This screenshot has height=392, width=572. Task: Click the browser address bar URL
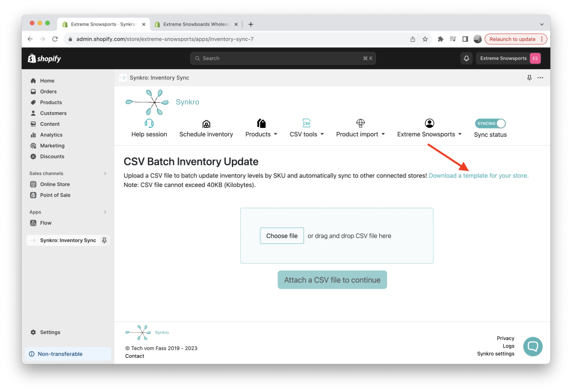(165, 39)
